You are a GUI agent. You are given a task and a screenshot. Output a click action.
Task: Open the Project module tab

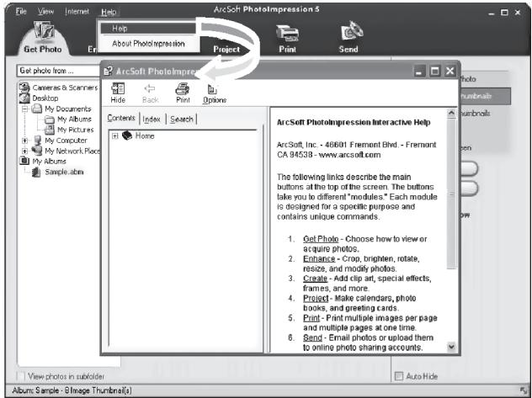[226, 49]
